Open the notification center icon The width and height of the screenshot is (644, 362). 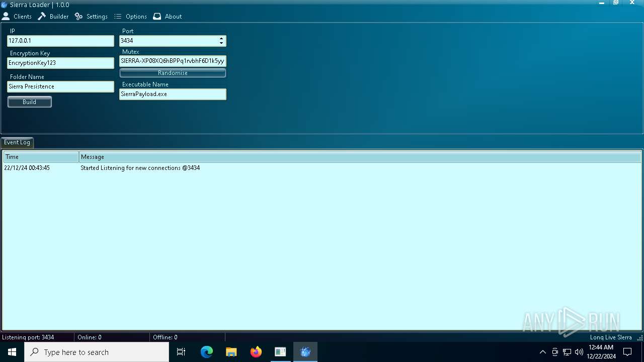coord(627,352)
